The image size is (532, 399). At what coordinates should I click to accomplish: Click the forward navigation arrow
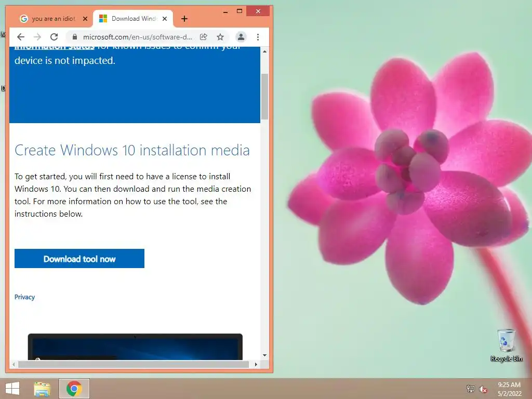pyautogui.click(x=37, y=37)
